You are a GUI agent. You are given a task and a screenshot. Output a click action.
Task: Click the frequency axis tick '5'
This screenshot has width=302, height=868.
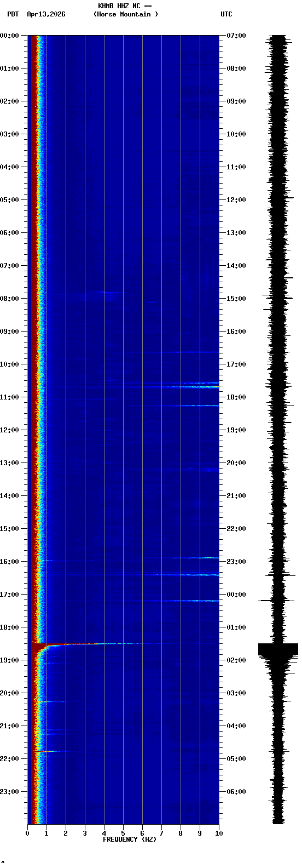pos(123,833)
